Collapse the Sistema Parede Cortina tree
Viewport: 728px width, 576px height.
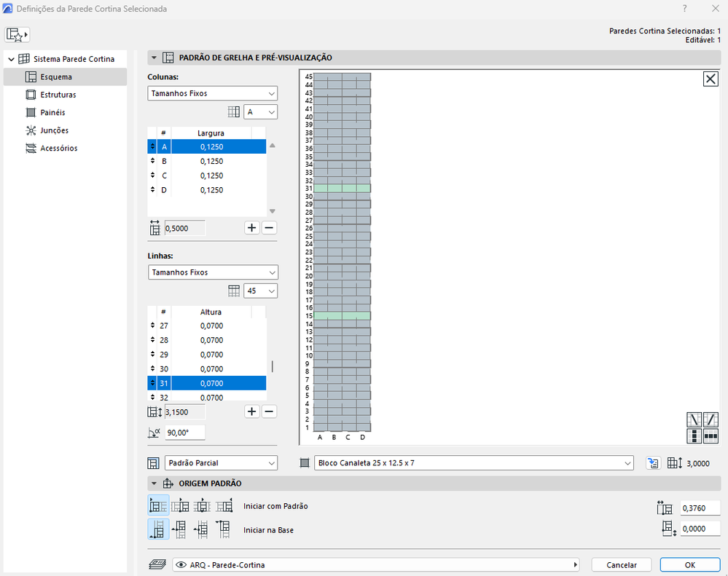11,60
